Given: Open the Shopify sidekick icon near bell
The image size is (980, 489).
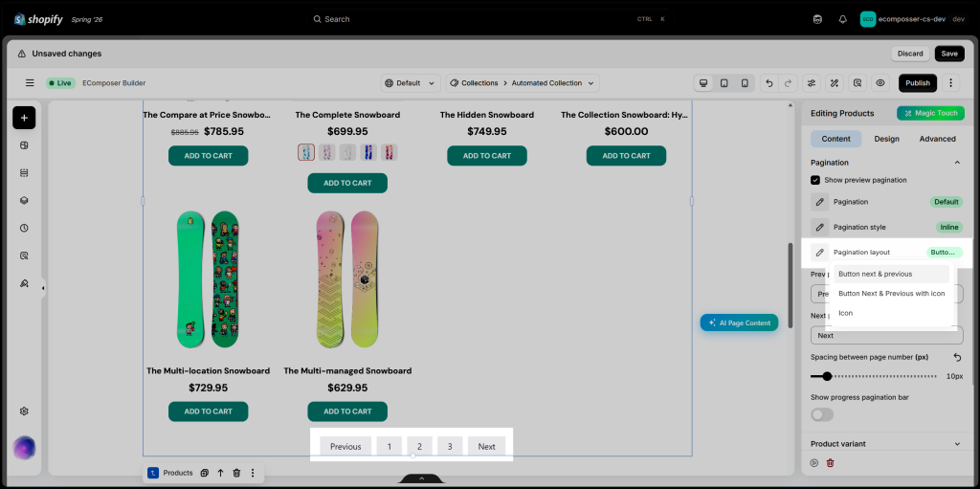Looking at the screenshot, I should (x=817, y=19).
